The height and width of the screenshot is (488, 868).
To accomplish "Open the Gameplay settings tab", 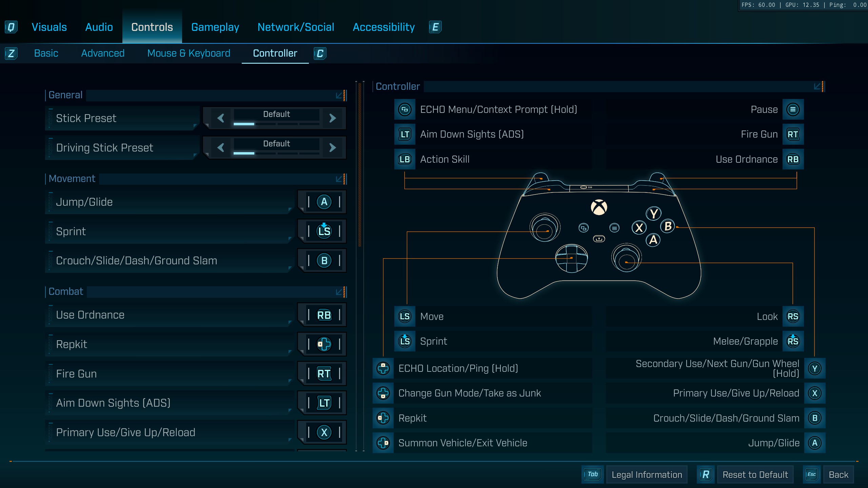I will pos(215,27).
